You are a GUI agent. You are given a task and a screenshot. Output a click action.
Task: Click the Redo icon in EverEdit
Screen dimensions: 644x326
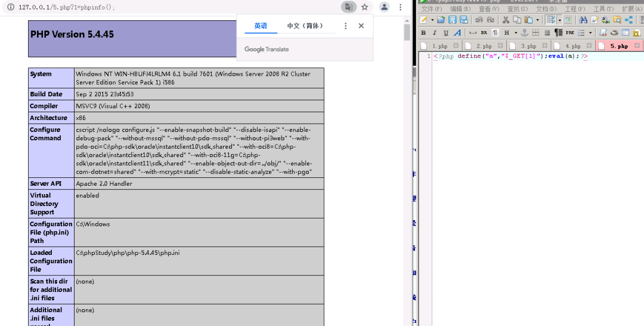(490, 20)
